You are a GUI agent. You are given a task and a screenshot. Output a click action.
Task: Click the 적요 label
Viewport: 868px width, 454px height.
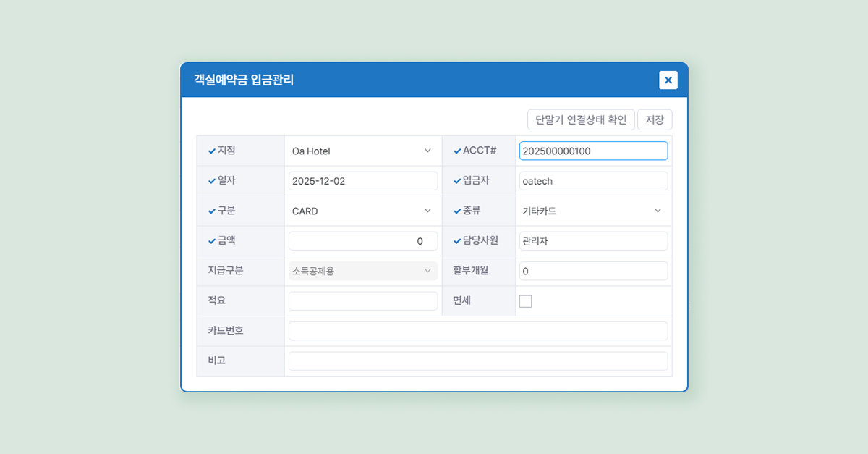click(216, 300)
